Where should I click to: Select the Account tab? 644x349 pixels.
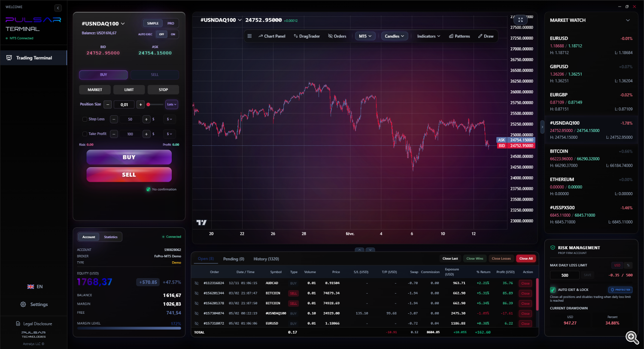click(89, 237)
